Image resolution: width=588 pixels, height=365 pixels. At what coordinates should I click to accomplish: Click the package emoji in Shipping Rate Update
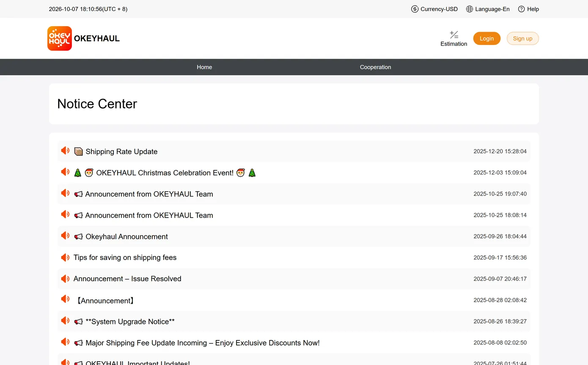click(x=78, y=152)
